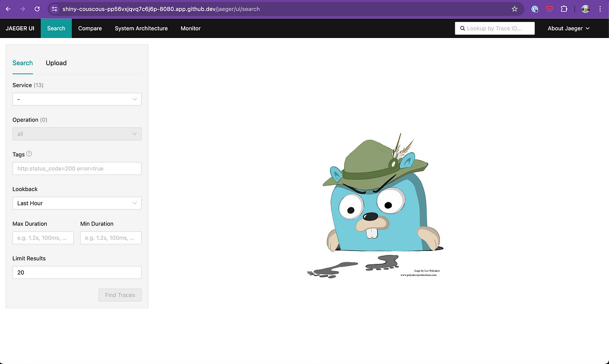The image size is (609, 364).
Task: Open the Pocket extension icon
Action: pyautogui.click(x=549, y=9)
